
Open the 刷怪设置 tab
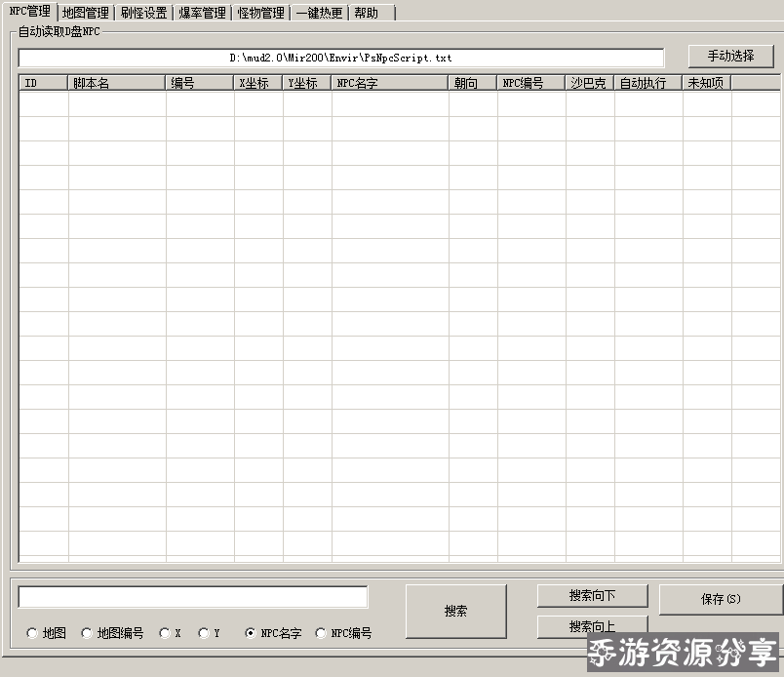(143, 13)
